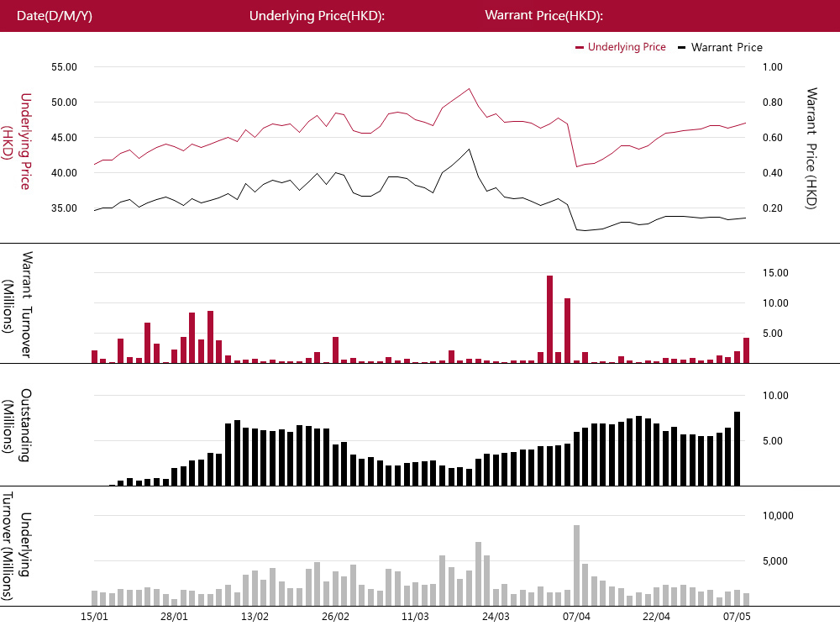Screen dimensions: 840x631
Task: Click the 35.00 underlying price axis value
Action: click(65, 208)
